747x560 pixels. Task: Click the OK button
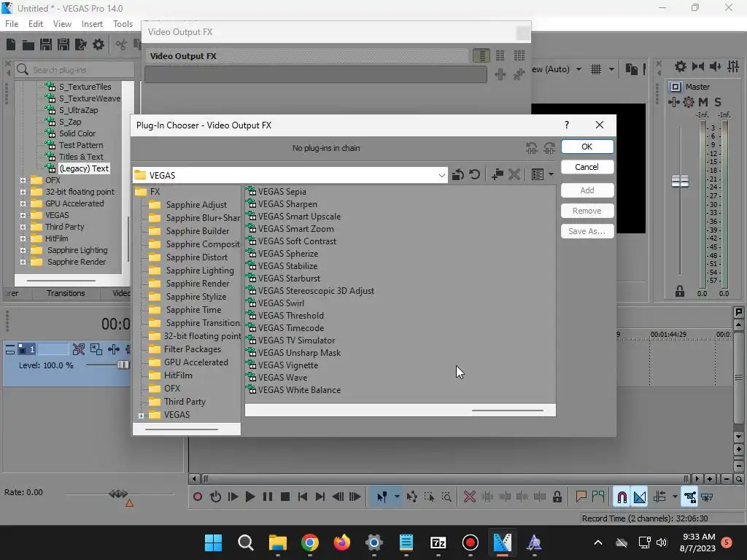coord(587,147)
